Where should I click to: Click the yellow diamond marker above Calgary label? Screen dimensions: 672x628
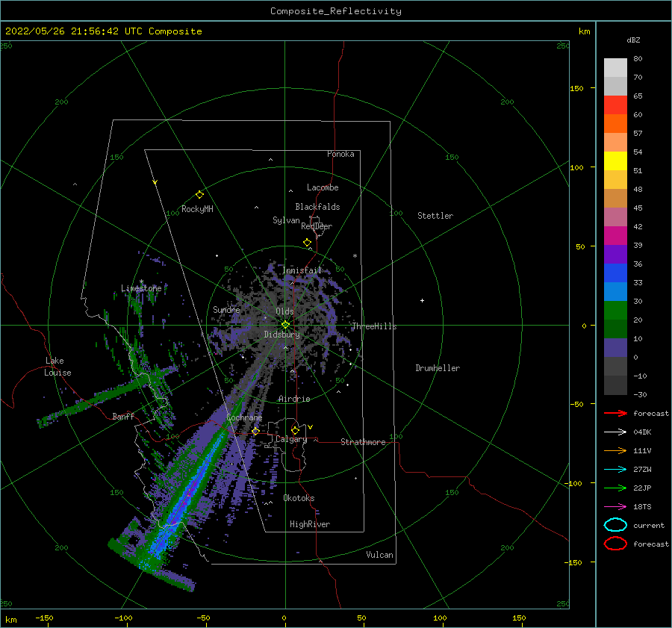(x=295, y=430)
